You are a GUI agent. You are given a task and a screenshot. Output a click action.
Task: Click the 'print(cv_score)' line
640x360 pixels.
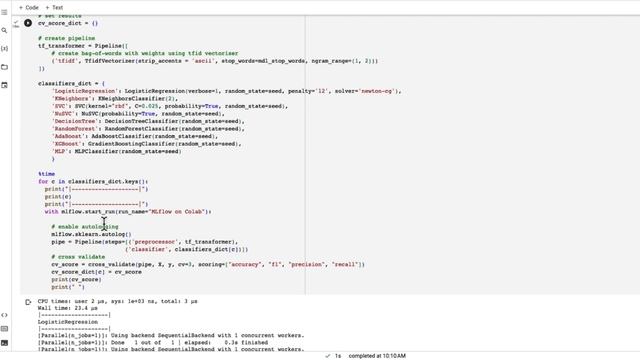coord(76,280)
